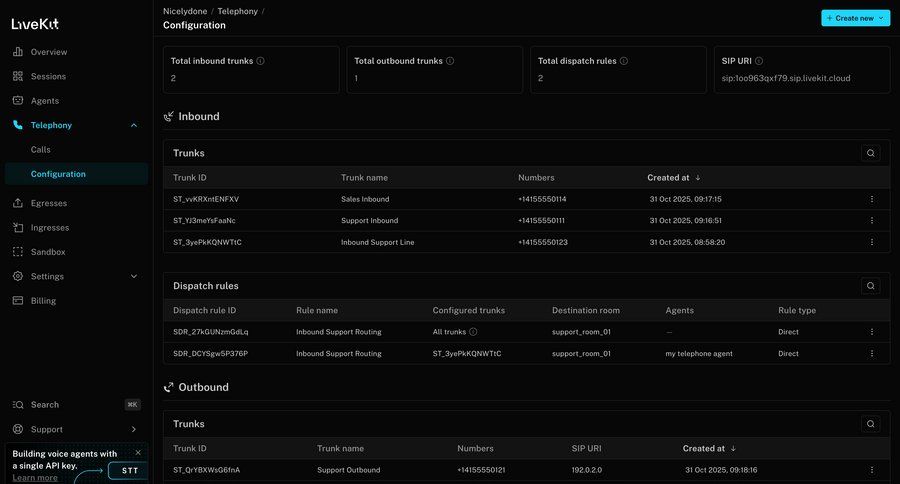Click agent name my telephone agent
The image size is (900, 484).
pos(699,354)
